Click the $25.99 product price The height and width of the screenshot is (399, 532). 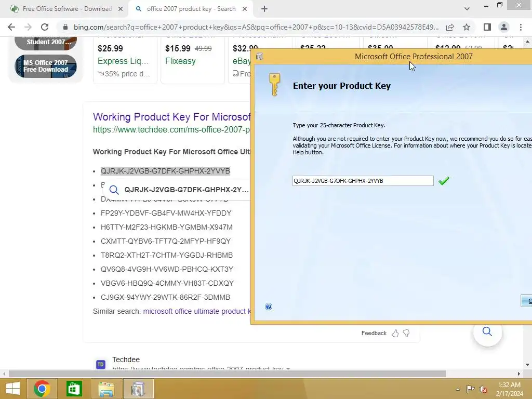pyautogui.click(x=110, y=48)
